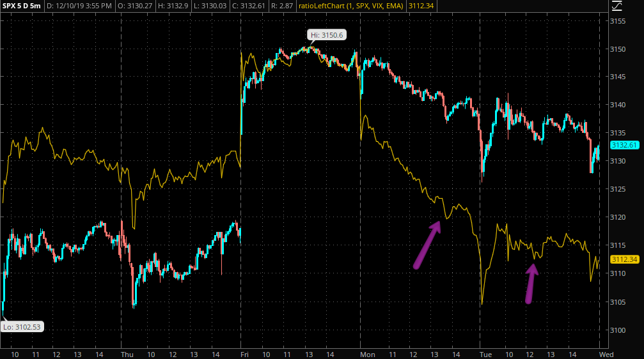Click the 3155 price axis label
644x359 pixels.
tap(618, 21)
